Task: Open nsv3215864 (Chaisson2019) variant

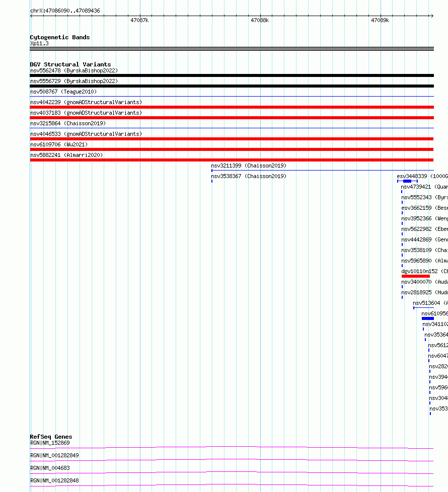Action: pyautogui.click(x=68, y=123)
